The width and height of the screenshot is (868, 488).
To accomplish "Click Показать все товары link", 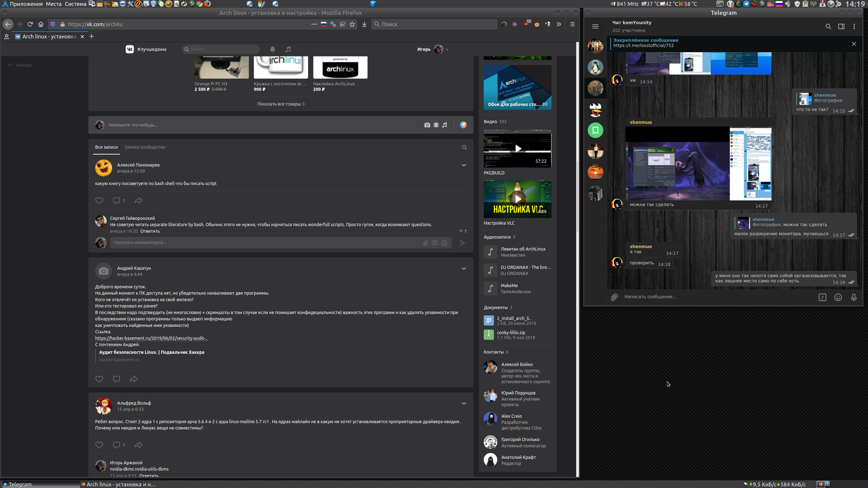I will 281,104.
